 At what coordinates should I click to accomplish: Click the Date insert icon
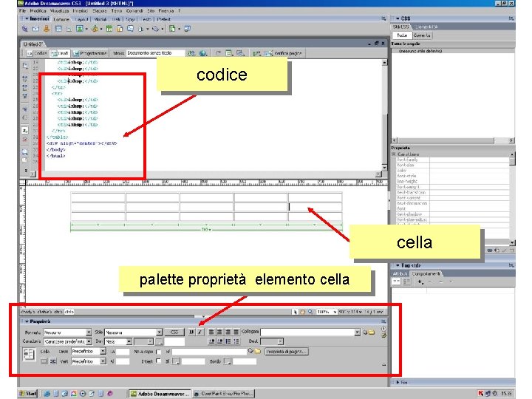(109, 29)
